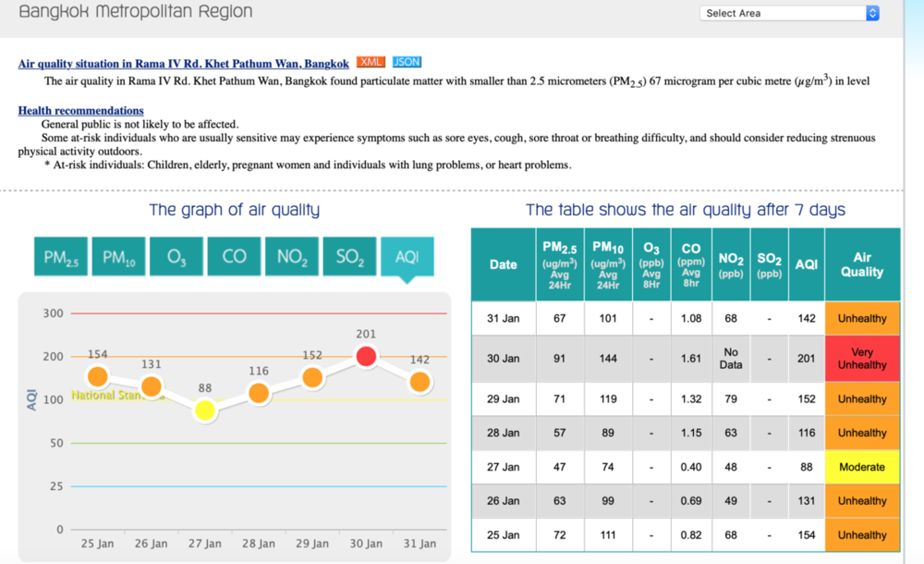Select the CO graph tab
The height and width of the screenshot is (564, 924).
(234, 257)
